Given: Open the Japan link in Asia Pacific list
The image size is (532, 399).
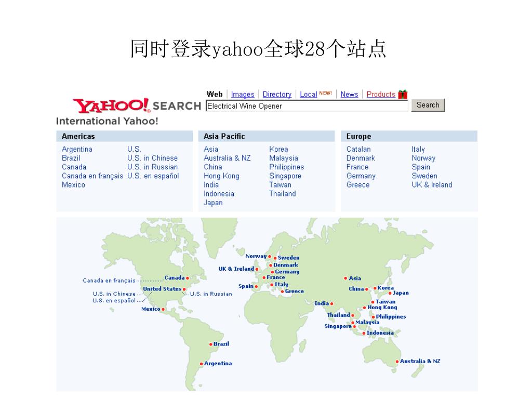Looking at the screenshot, I should click(213, 203).
